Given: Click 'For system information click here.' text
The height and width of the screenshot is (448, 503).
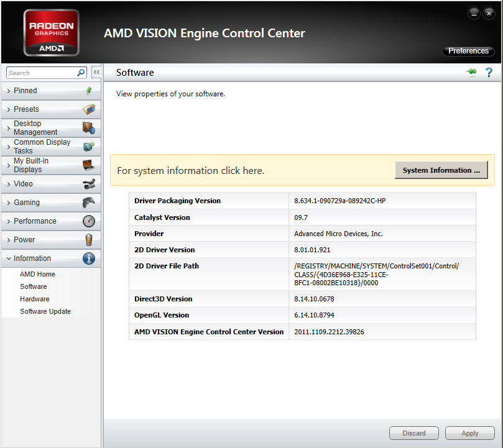Looking at the screenshot, I should click(190, 171).
